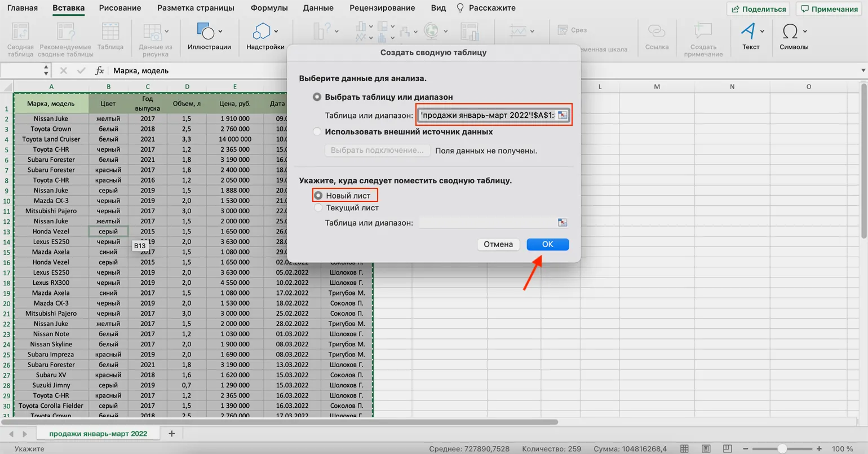Select the 'Текущий лист' radio button
The height and width of the screenshot is (454, 868).
point(318,208)
